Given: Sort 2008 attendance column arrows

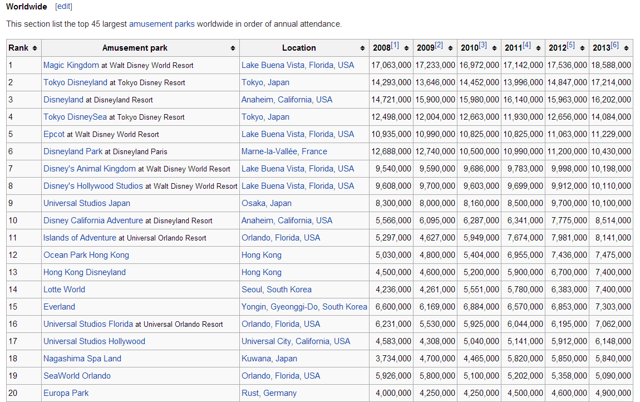Looking at the screenshot, I should click(407, 48).
